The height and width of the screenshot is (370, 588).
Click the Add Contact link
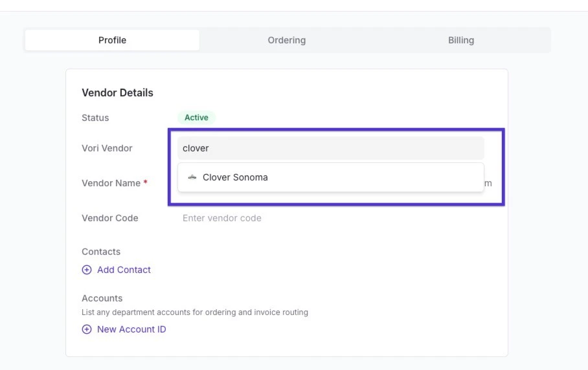[124, 270]
